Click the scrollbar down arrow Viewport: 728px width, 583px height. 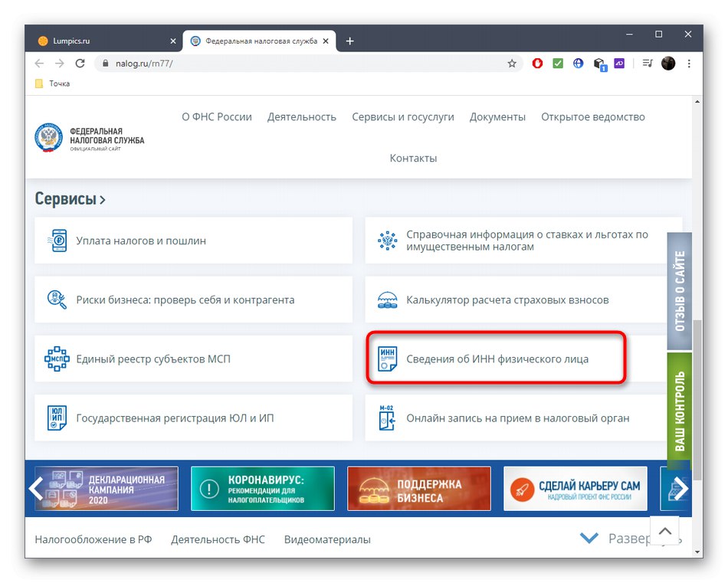[697, 552]
